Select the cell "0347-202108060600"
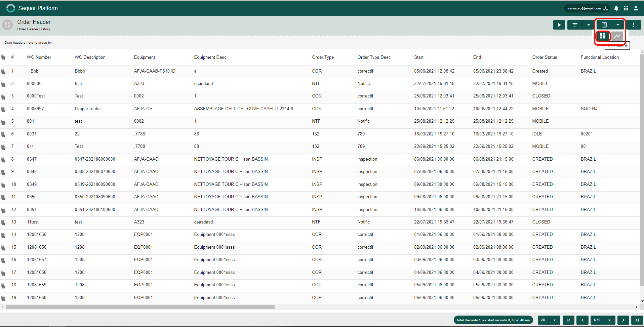The width and height of the screenshot is (644, 327). point(95,159)
